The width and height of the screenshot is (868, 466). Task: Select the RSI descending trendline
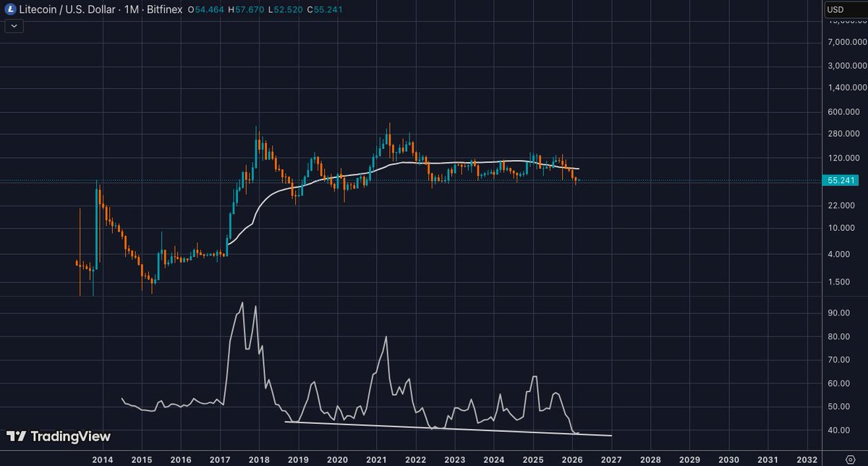click(x=448, y=429)
